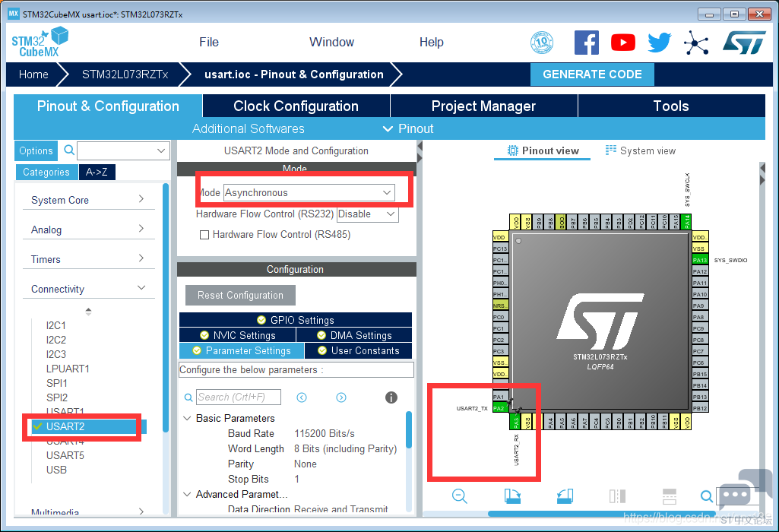Open the ST Facebook page icon
Screen dimensions: 779x532
click(x=586, y=43)
